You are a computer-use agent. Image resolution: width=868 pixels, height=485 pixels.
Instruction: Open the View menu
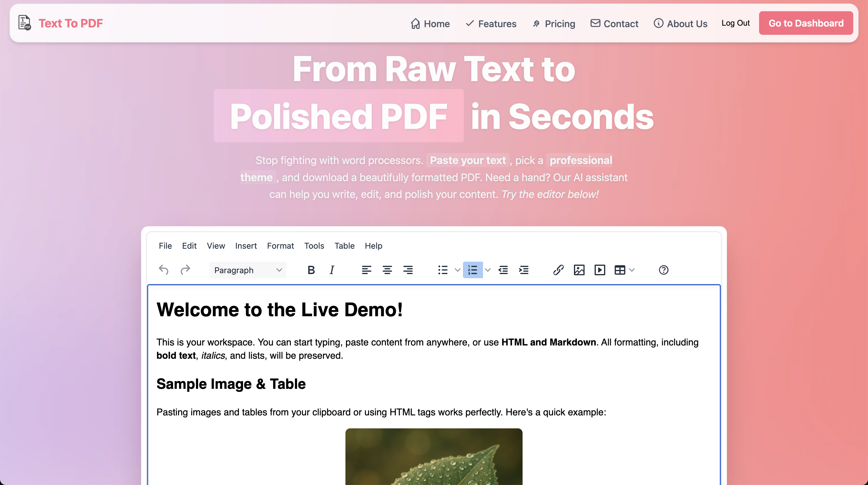point(216,246)
